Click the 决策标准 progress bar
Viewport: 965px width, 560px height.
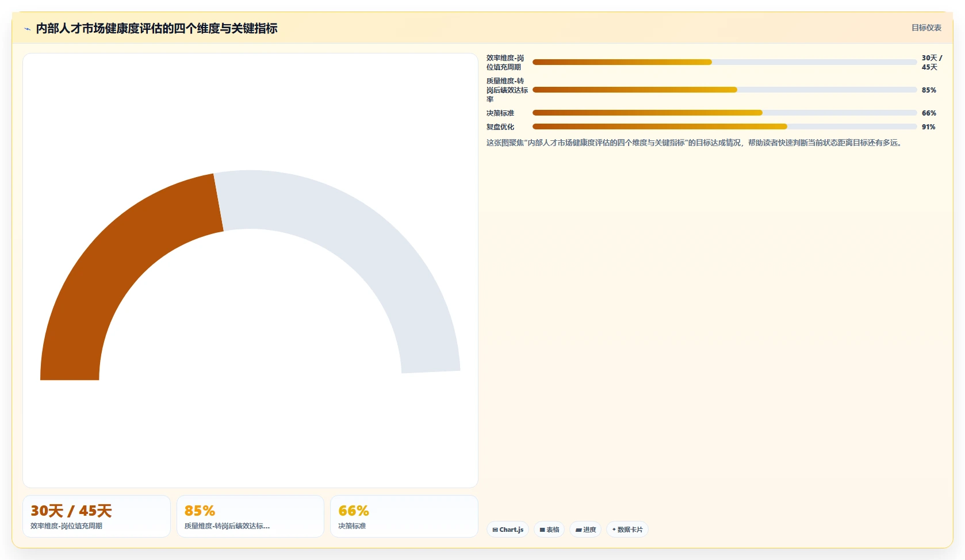[x=725, y=113]
